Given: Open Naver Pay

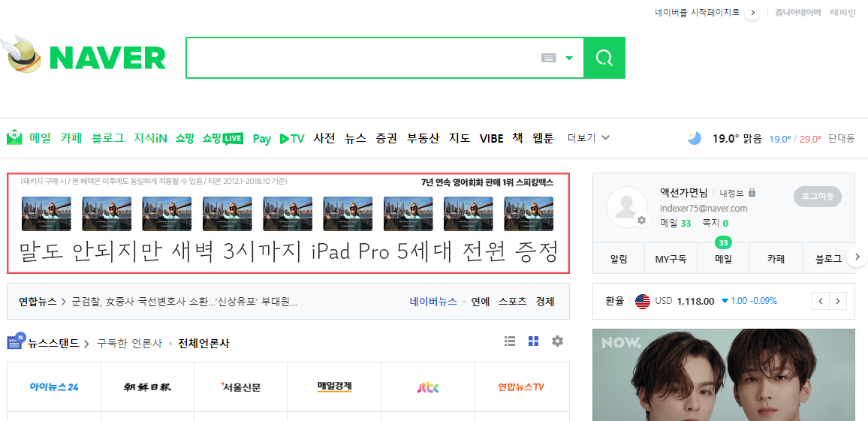Looking at the screenshot, I should point(262,138).
